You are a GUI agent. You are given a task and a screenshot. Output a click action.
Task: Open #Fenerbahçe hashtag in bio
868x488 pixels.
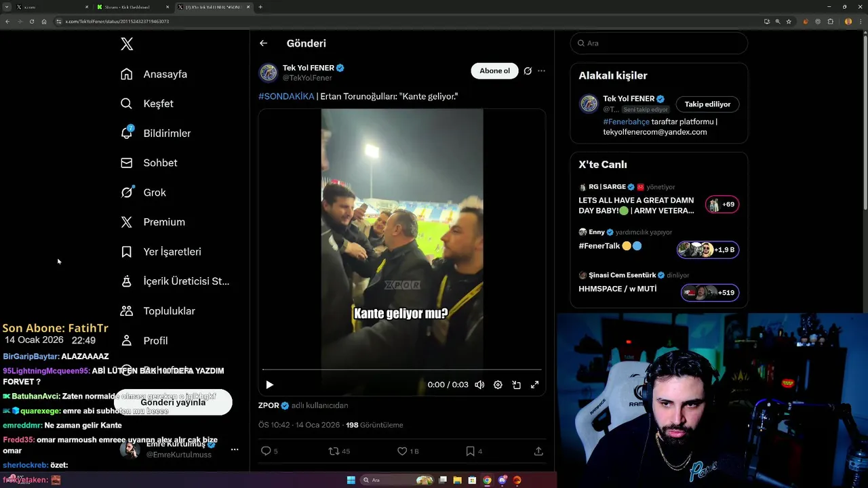[626, 122]
